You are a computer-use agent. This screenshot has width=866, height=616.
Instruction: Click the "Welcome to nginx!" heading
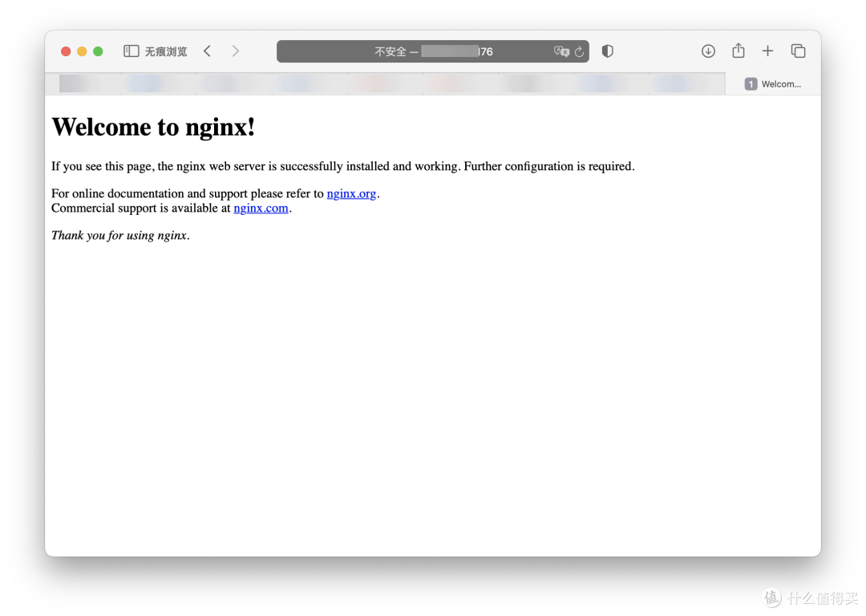click(x=153, y=127)
